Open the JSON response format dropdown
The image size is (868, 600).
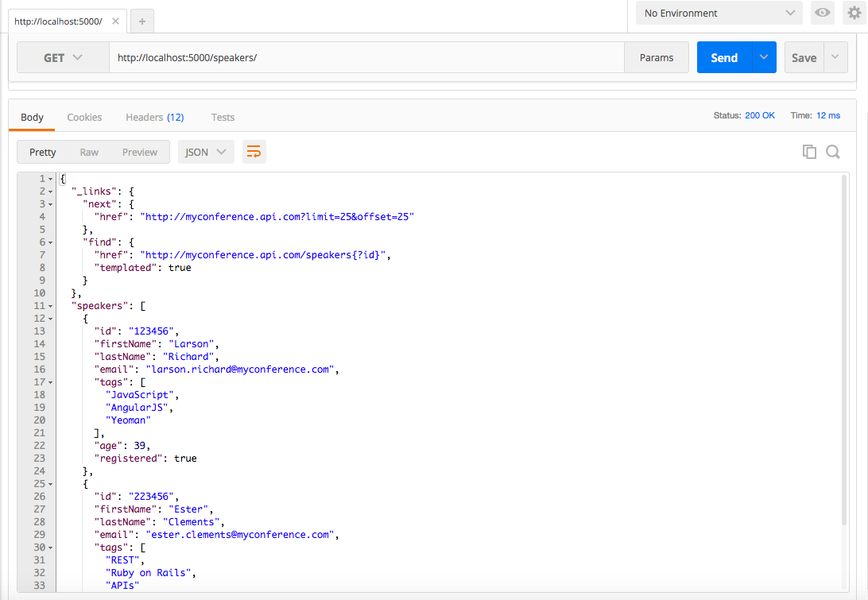[x=206, y=151]
